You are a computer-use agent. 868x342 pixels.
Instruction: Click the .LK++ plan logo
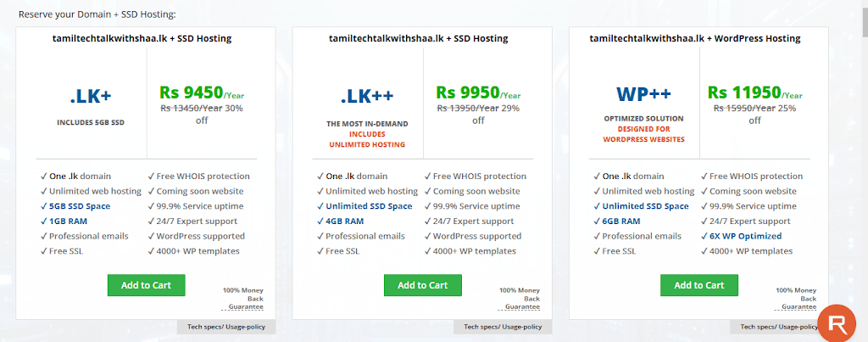(x=367, y=97)
